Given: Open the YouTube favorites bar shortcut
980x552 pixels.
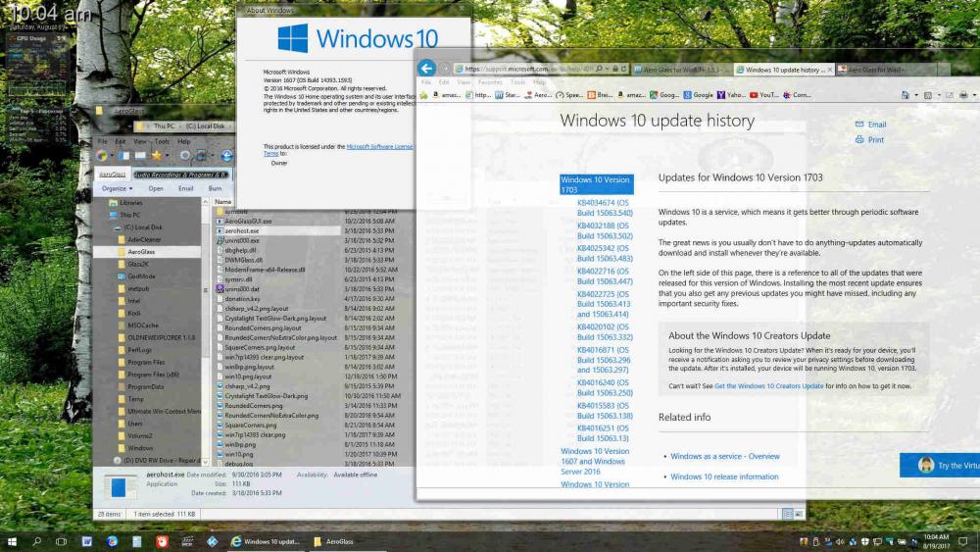Looking at the screenshot, I should pos(763,95).
